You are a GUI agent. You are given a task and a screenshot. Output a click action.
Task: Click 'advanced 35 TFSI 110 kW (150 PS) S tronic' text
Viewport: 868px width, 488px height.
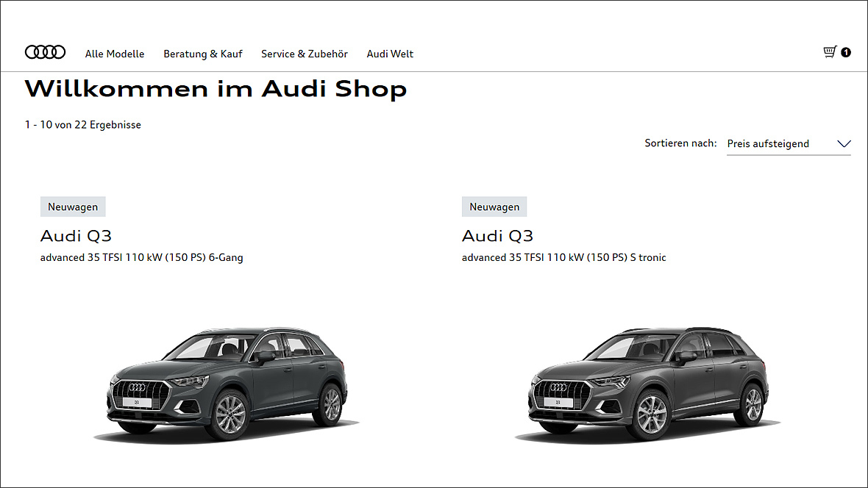pyautogui.click(x=564, y=258)
